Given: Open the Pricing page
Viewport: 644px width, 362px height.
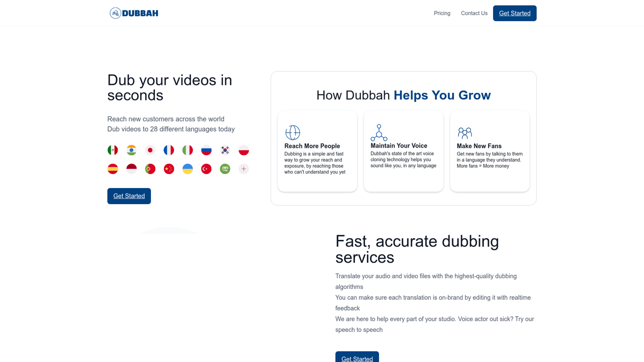Looking at the screenshot, I should (442, 13).
